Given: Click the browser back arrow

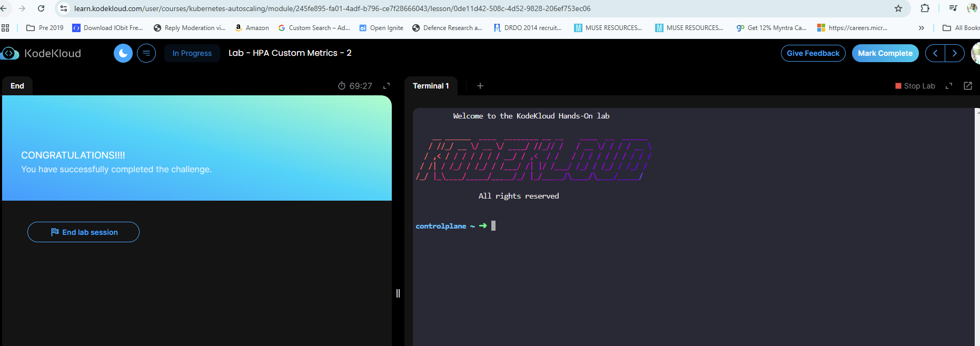Looking at the screenshot, I should (x=3, y=8).
